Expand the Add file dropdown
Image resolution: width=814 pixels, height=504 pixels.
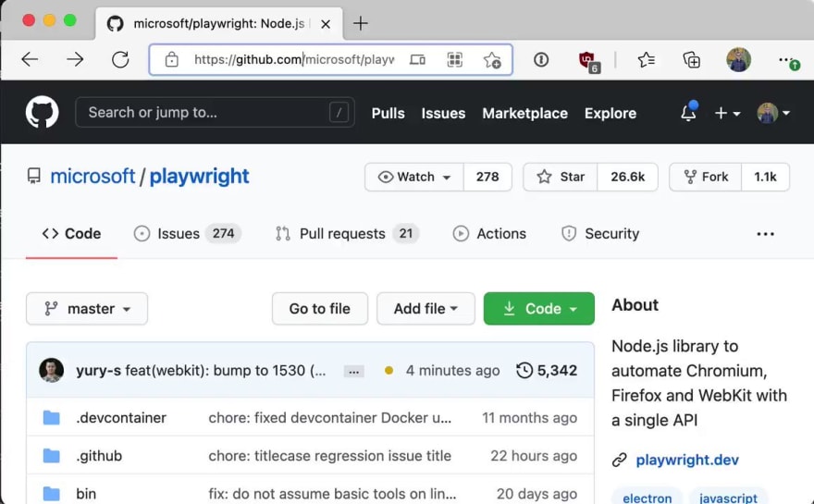425,309
